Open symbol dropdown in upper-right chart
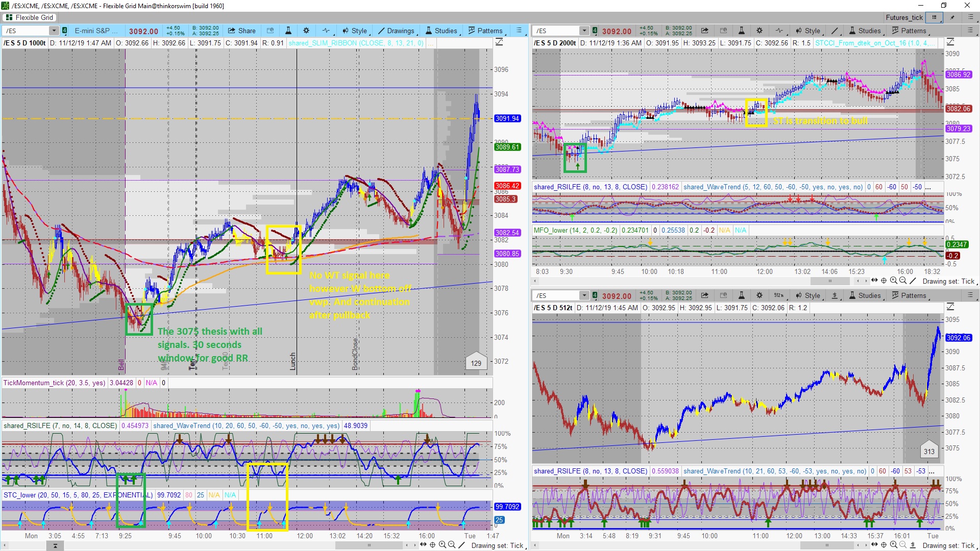Screen dimensions: 980x551 tap(584, 31)
